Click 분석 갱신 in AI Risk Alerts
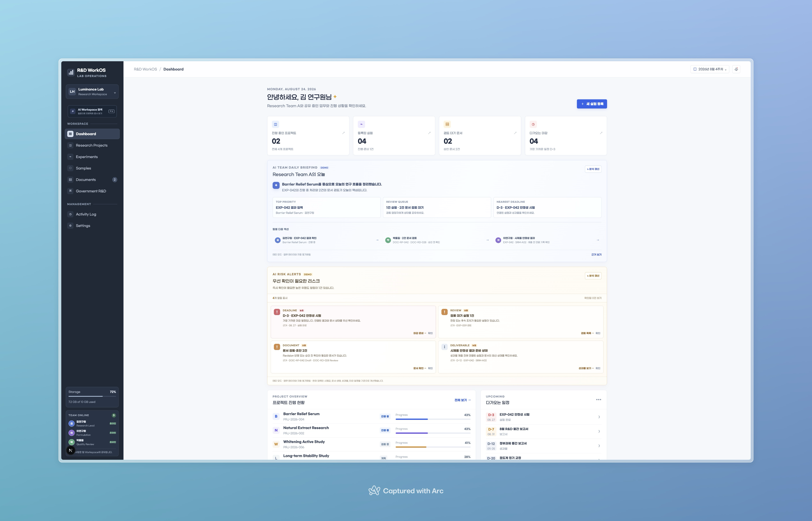The height and width of the screenshot is (521, 812). pyautogui.click(x=593, y=276)
